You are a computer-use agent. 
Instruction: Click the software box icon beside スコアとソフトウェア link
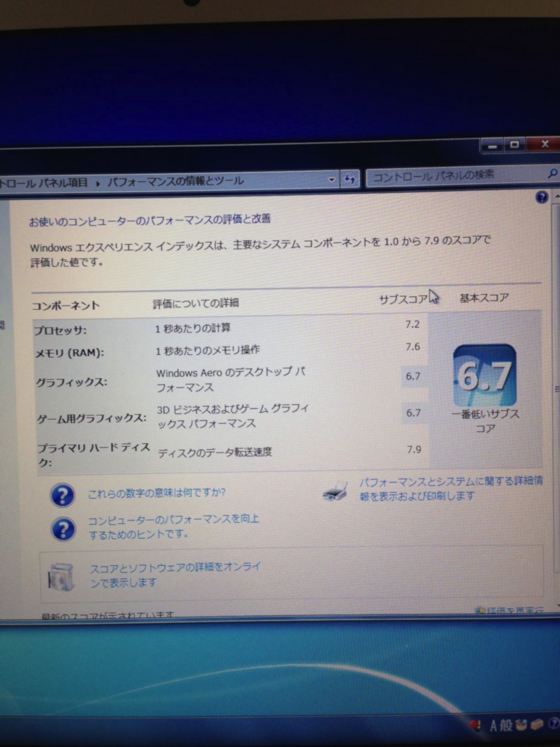61,576
